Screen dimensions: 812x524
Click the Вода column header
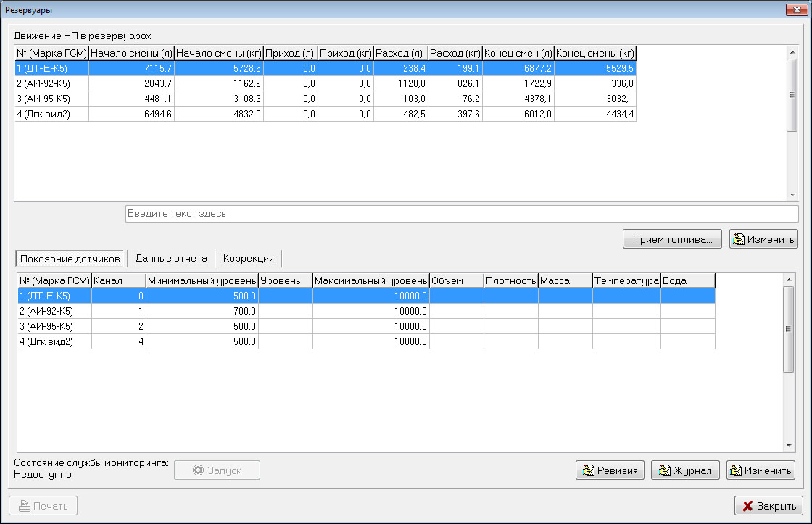[688, 280]
